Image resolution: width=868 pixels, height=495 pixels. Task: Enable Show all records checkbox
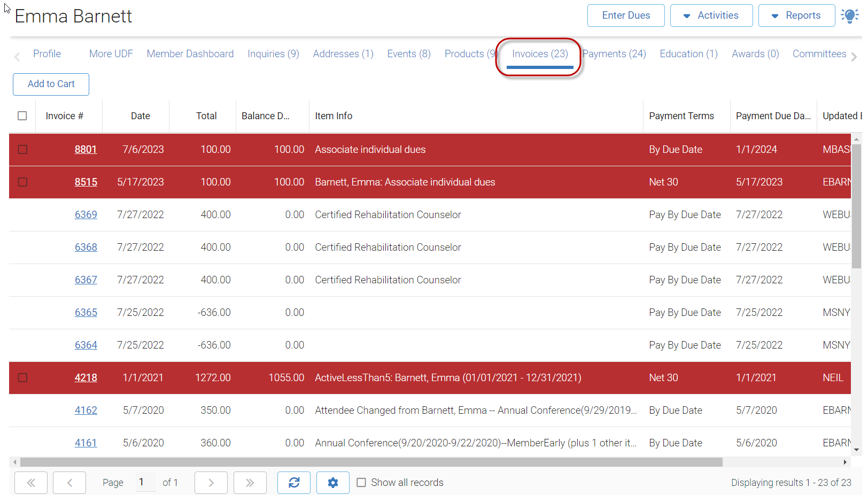[x=361, y=483]
